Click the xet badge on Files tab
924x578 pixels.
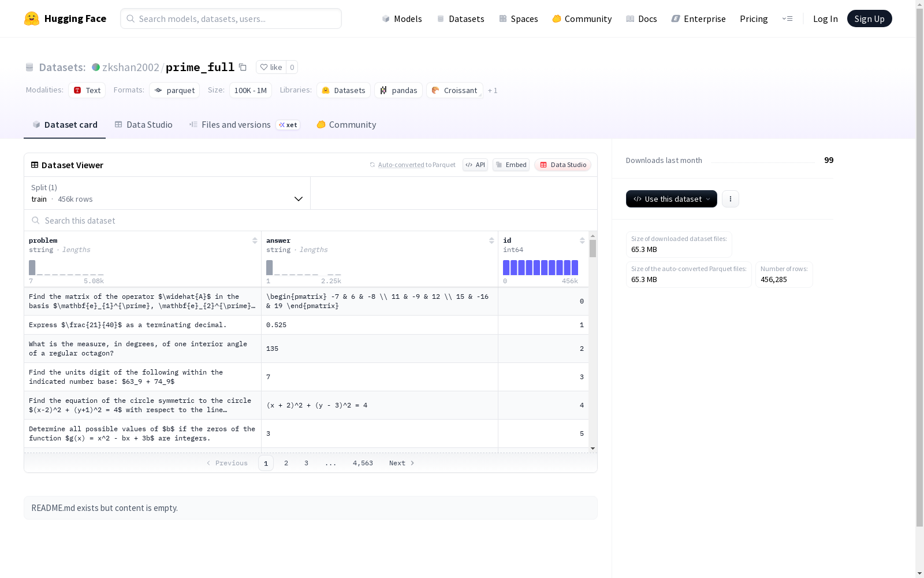(x=288, y=125)
